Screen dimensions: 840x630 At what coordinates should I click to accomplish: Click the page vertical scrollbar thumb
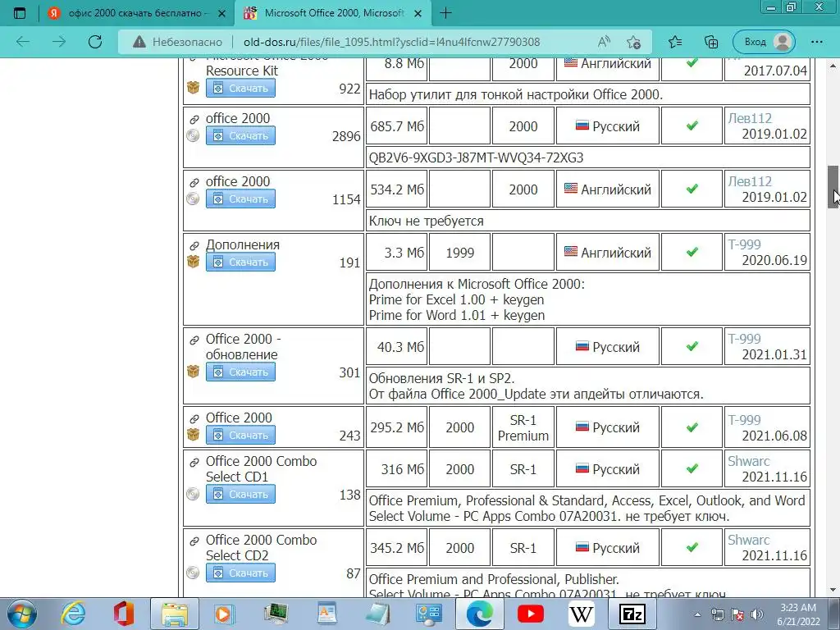click(833, 186)
